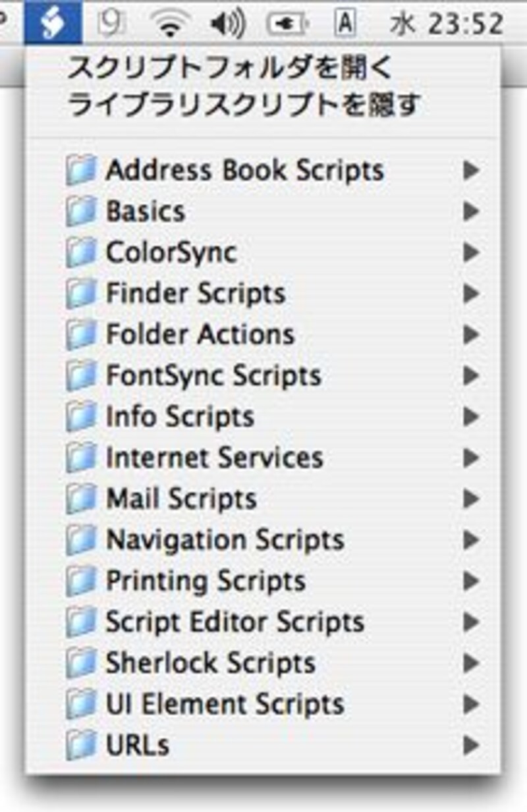Viewport: 527px width, 812px height.
Task: Open Script Editor Scripts submenu
Action: [x=263, y=622]
